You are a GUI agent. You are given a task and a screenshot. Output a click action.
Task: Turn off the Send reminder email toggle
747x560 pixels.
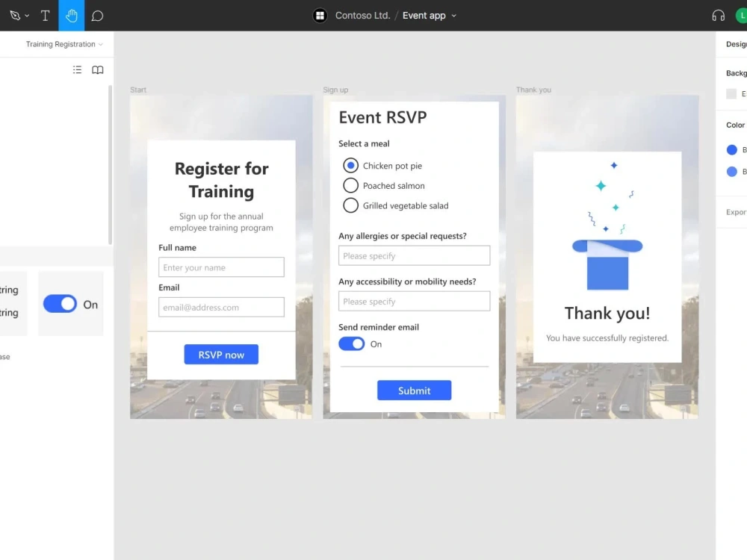[352, 343]
